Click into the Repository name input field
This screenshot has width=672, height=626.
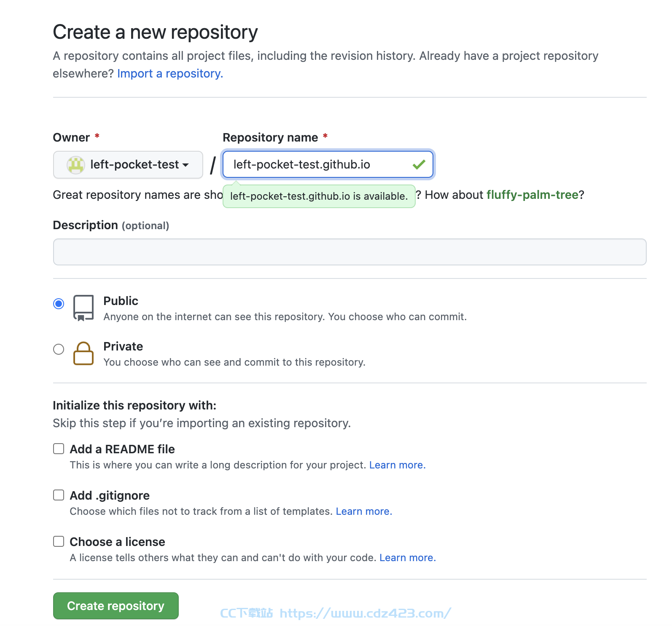tap(328, 165)
